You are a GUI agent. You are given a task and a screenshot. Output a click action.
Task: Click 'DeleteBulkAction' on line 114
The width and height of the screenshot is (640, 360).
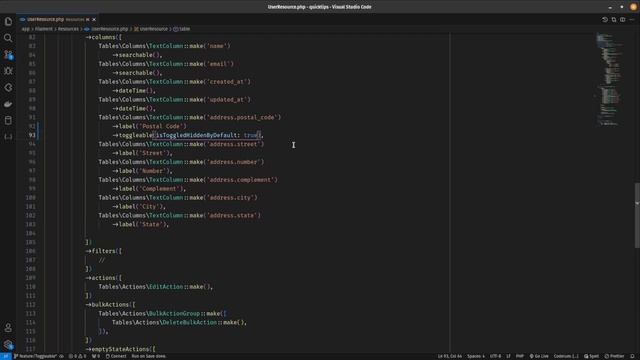tap(189, 322)
